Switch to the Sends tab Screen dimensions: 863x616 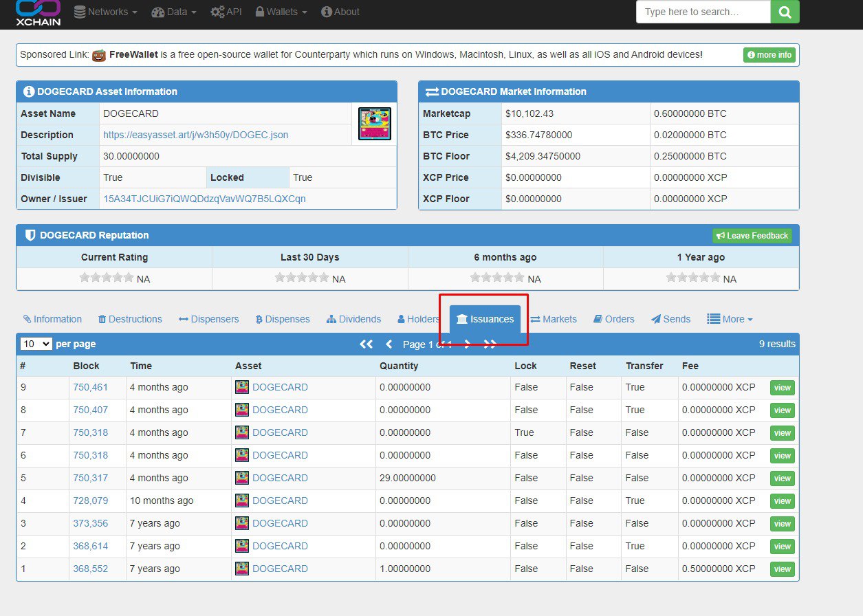[671, 319]
